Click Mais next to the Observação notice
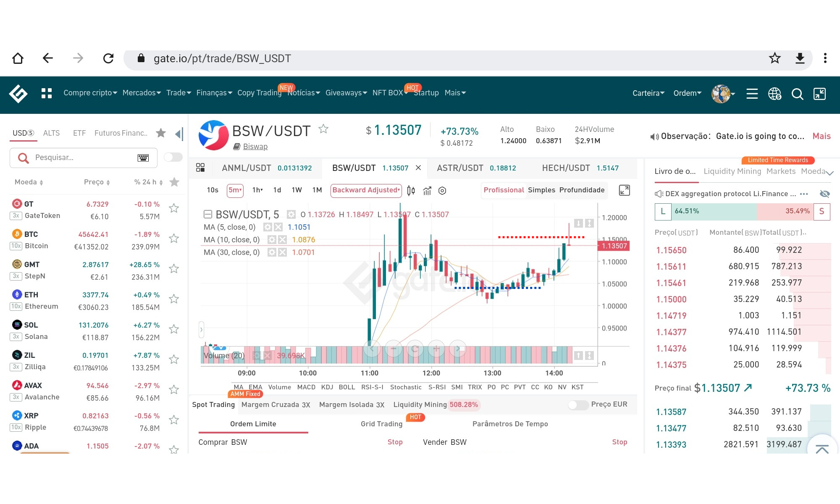840x504 pixels. 822,136
